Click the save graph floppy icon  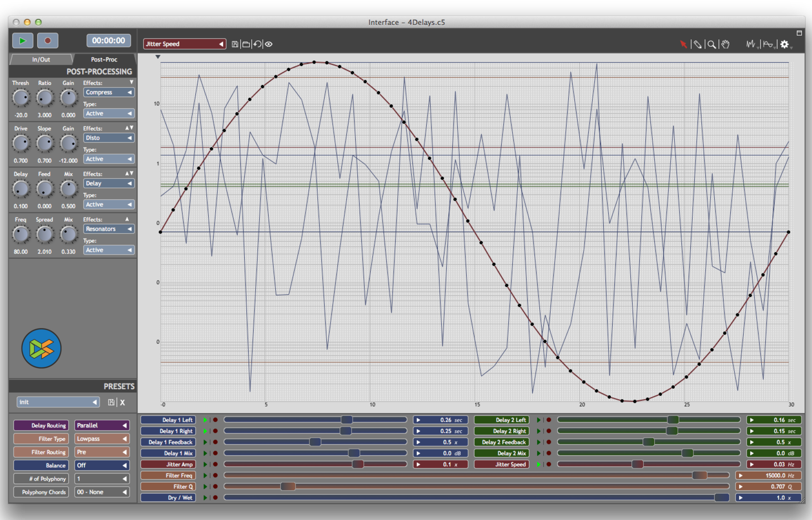coord(235,44)
